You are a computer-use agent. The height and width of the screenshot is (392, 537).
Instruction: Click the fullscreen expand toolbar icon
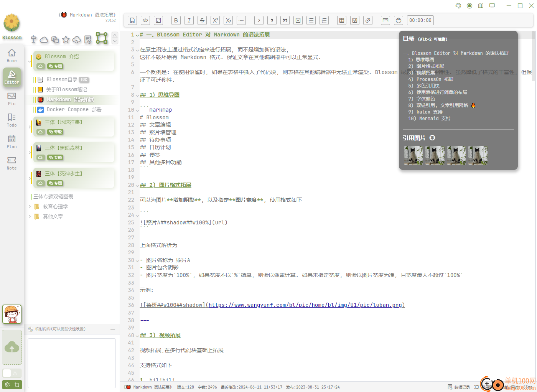click(x=158, y=20)
